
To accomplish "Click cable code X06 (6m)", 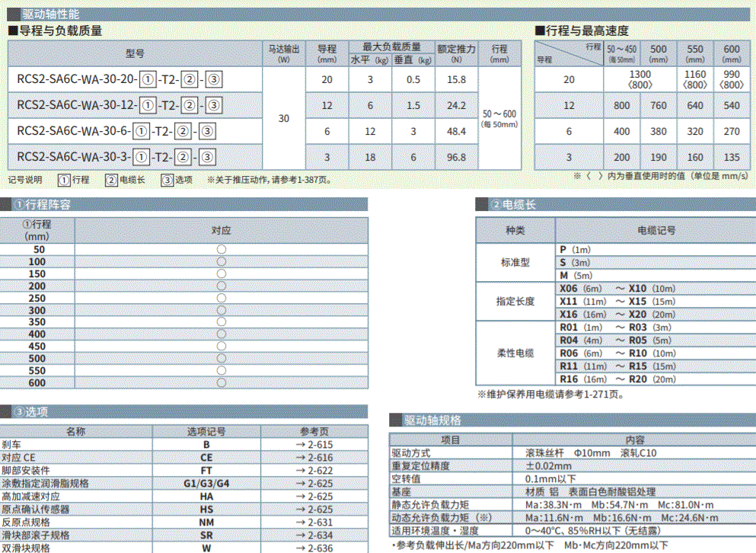I will pos(580,289).
